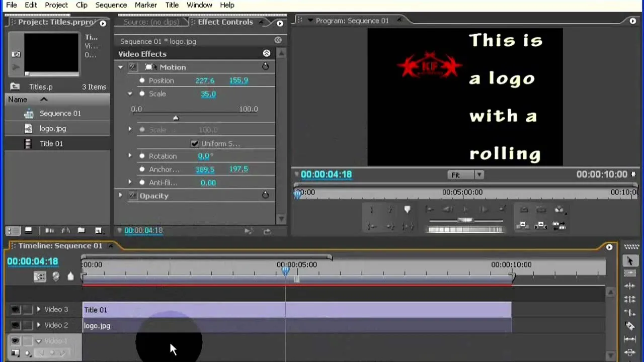Reset the Motion effect
The width and height of the screenshot is (644, 362).
(266, 67)
